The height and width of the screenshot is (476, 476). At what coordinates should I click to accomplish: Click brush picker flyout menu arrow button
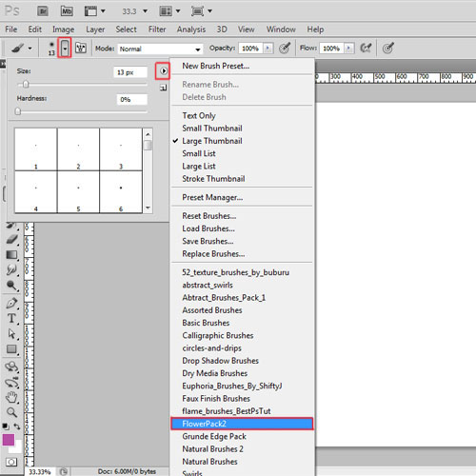tap(163, 70)
